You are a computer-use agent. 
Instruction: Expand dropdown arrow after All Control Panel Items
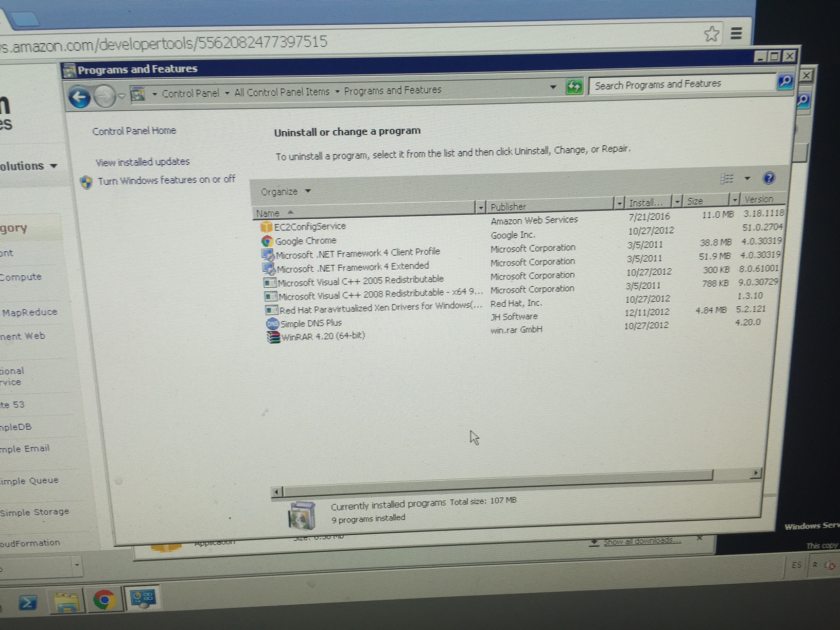coord(337,92)
